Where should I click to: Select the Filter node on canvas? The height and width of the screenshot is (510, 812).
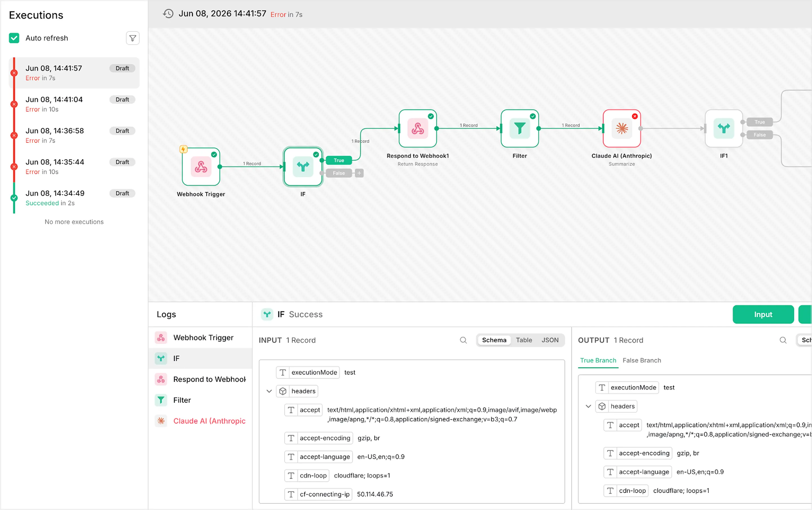pyautogui.click(x=519, y=129)
